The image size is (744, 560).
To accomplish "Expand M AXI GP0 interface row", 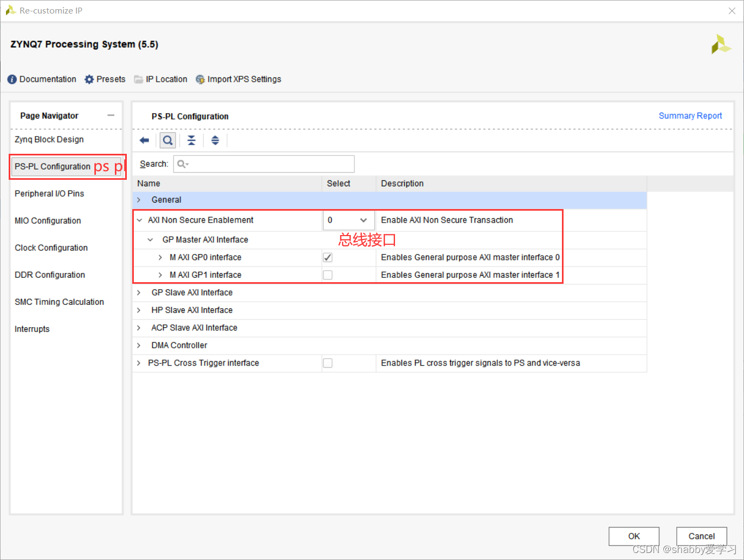I will click(x=160, y=257).
